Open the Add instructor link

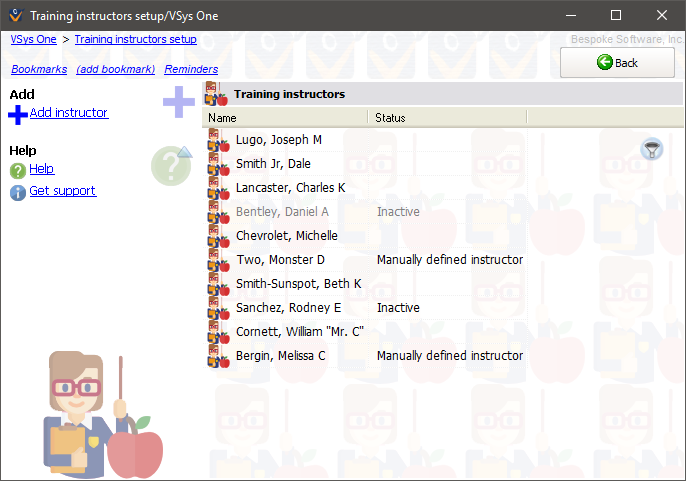point(69,113)
